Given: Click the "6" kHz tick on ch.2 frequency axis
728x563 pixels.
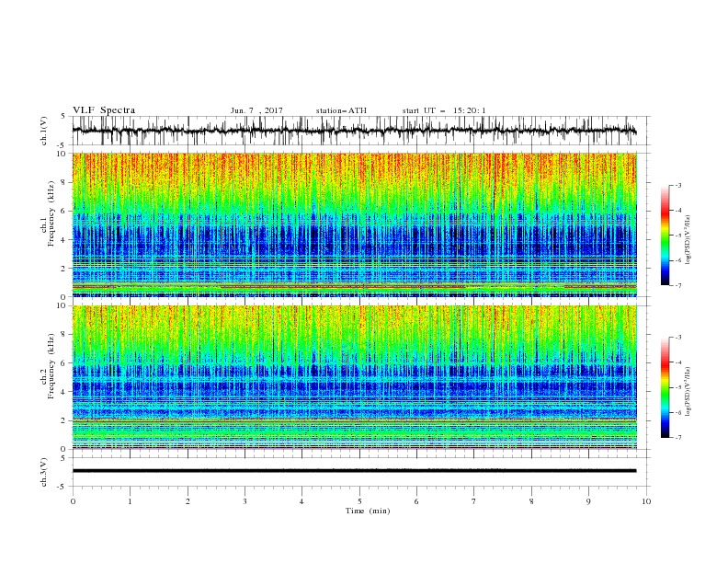Looking at the screenshot, I should pyautogui.click(x=64, y=362).
